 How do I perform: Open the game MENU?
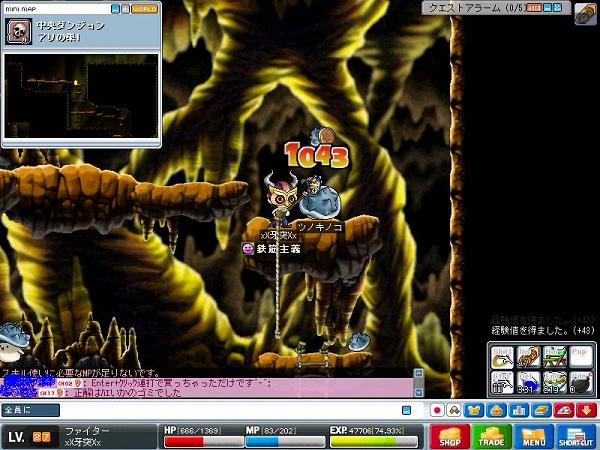(x=534, y=436)
